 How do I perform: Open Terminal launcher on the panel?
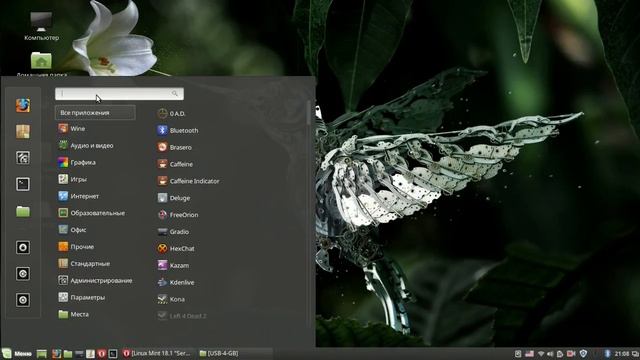click(113, 353)
